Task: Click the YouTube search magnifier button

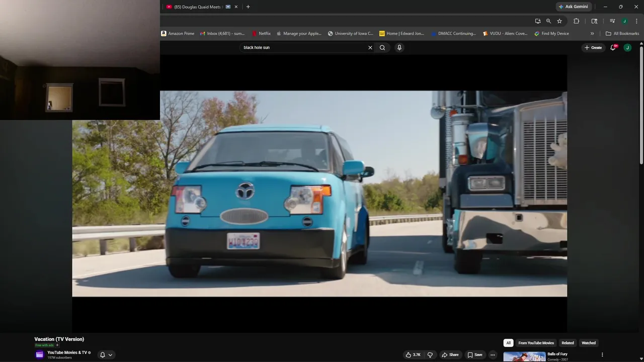Action: pyautogui.click(x=382, y=47)
